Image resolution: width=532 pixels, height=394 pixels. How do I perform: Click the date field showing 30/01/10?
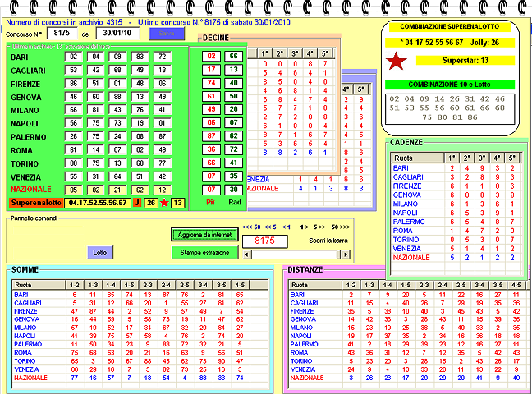(x=117, y=34)
